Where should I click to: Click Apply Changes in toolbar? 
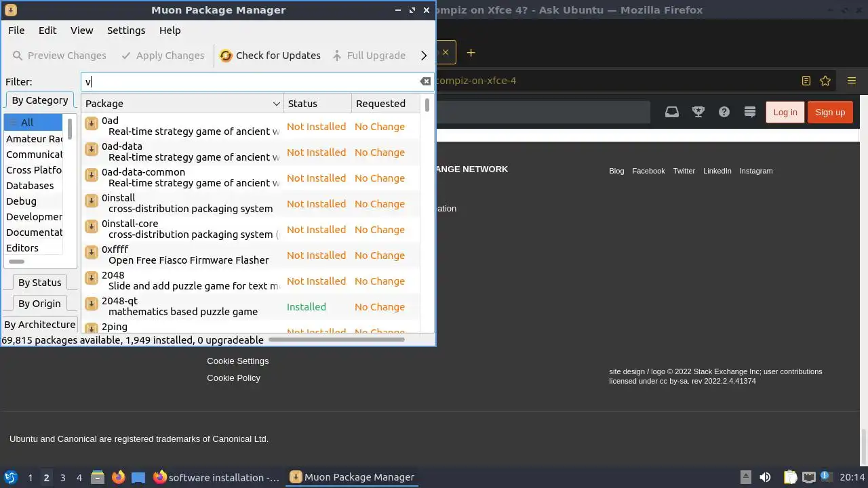coord(163,56)
